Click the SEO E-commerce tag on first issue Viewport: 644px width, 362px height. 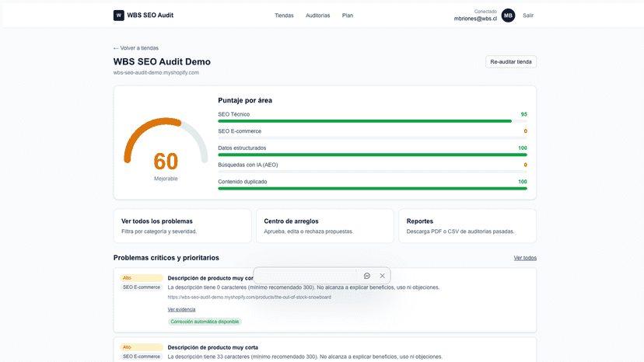[x=142, y=287]
